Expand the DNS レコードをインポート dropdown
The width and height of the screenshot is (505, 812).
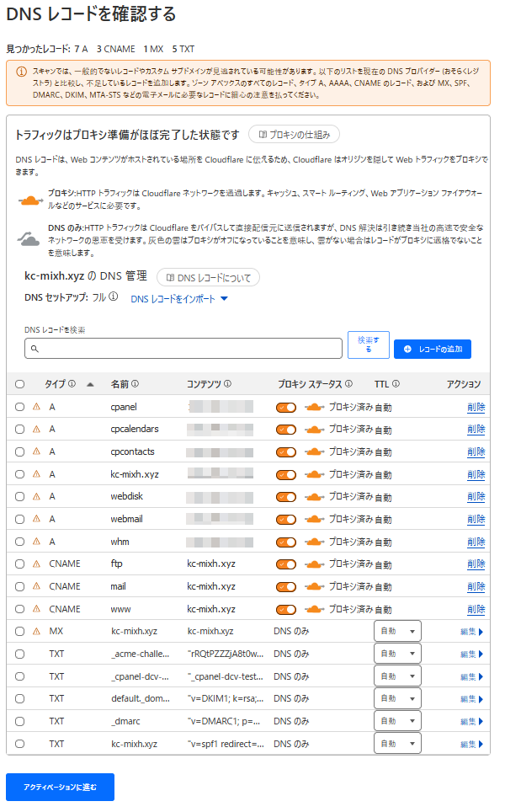[179, 299]
